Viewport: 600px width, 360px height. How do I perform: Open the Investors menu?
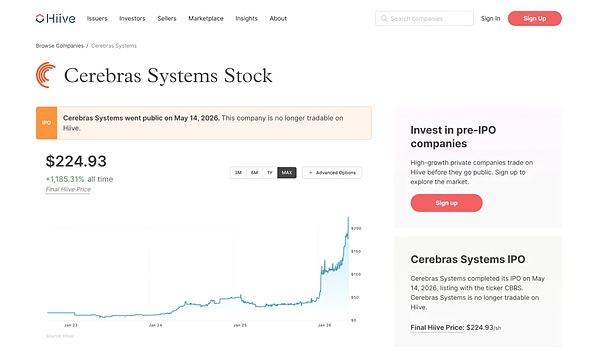coord(132,18)
